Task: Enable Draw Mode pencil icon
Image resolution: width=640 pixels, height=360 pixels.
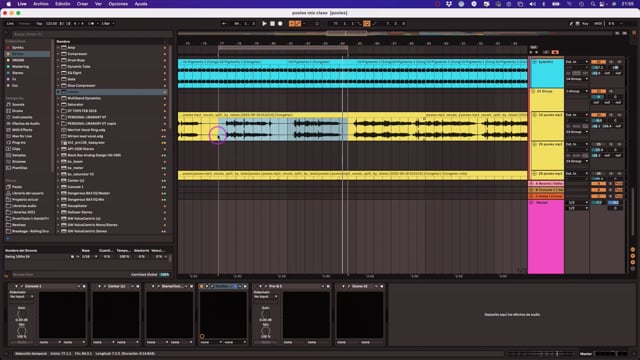Action: (571, 24)
